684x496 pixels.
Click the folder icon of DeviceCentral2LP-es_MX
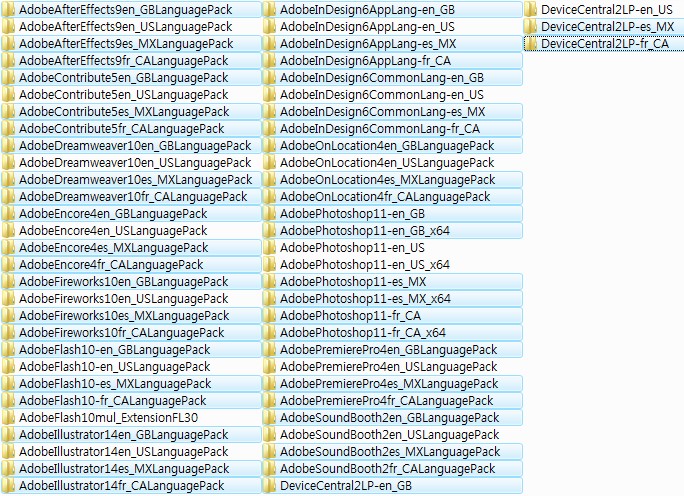[x=530, y=27]
